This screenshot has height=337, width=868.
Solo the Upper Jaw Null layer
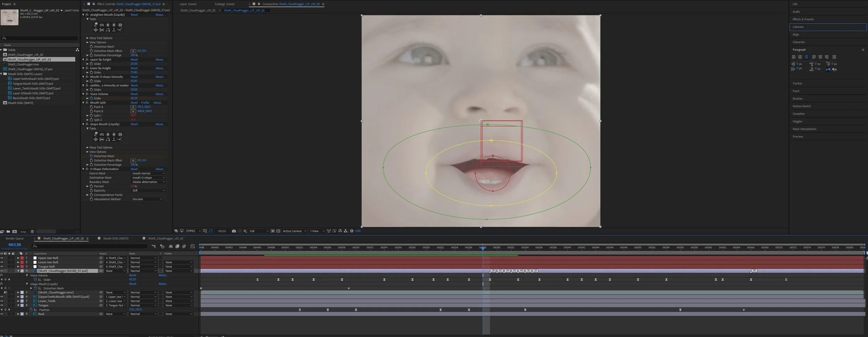9,258
